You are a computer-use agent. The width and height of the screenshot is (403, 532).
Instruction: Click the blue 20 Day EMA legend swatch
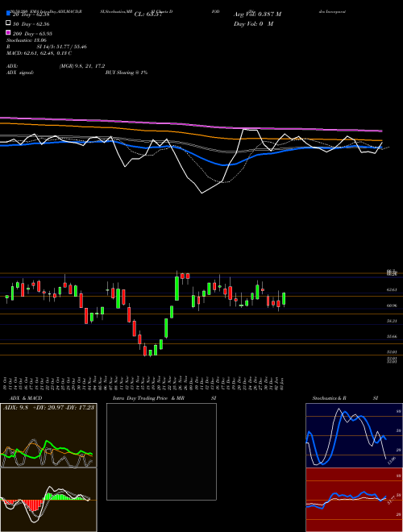[x=9, y=14]
